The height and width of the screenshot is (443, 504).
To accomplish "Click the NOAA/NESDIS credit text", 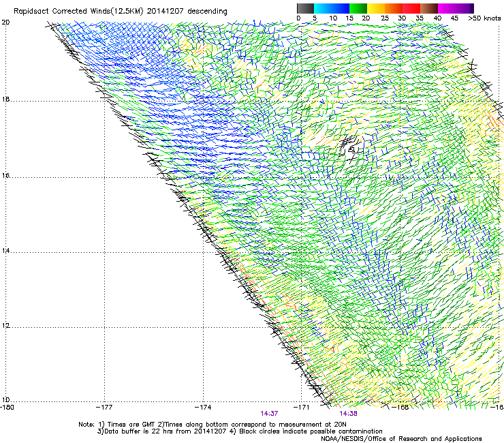I will pyautogui.click(x=401, y=439).
